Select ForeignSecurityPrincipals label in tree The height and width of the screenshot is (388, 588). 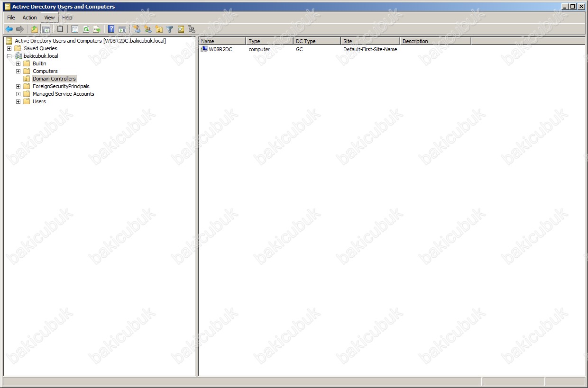61,86
